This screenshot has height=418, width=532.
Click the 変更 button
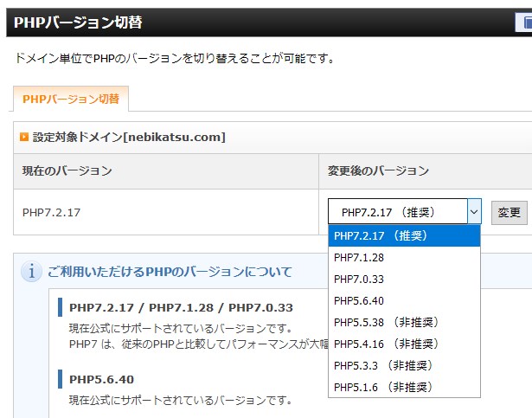pos(509,213)
